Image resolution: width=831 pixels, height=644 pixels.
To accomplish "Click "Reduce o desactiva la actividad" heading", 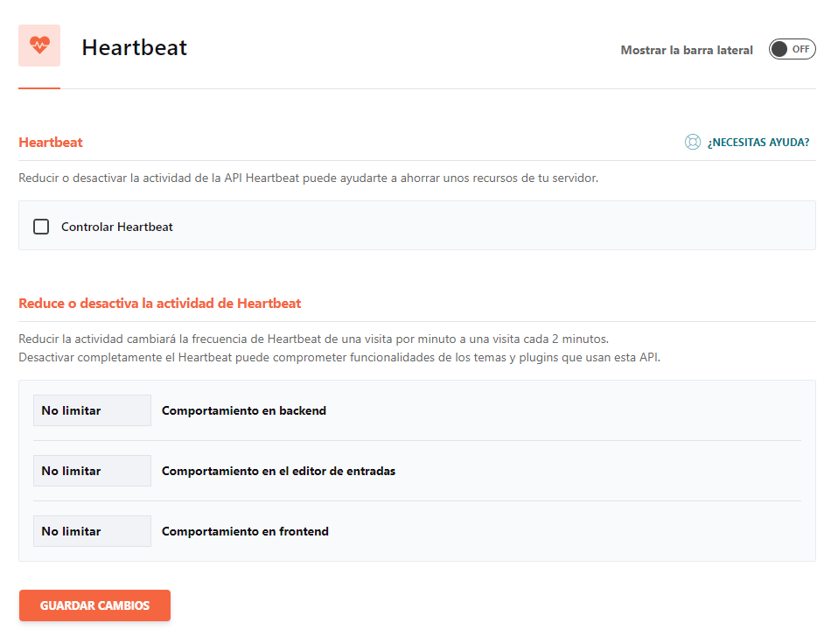I will (x=159, y=304).
